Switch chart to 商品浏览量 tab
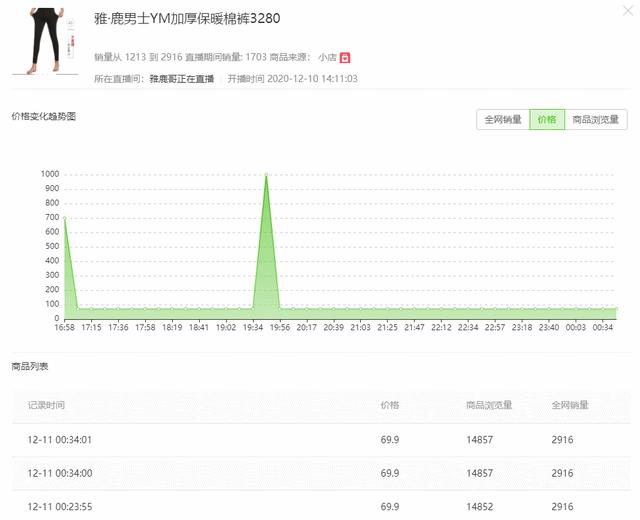Viewport: 640px width, 520px height. coord(596,120)
